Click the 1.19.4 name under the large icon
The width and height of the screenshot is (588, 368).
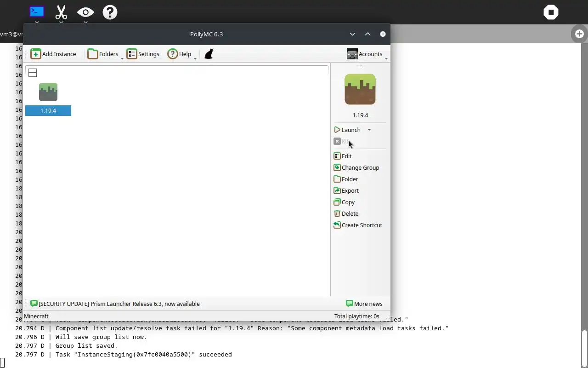pyautogui.click(x=360, y=115)
